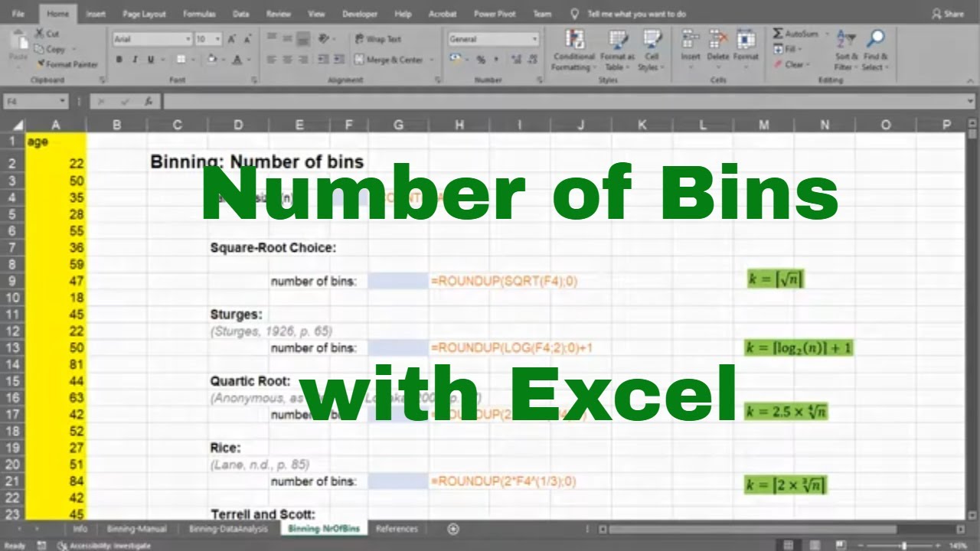Switch to the Insert ribbon tab
Screen dimensions: 980x551
tap(96, 14)
